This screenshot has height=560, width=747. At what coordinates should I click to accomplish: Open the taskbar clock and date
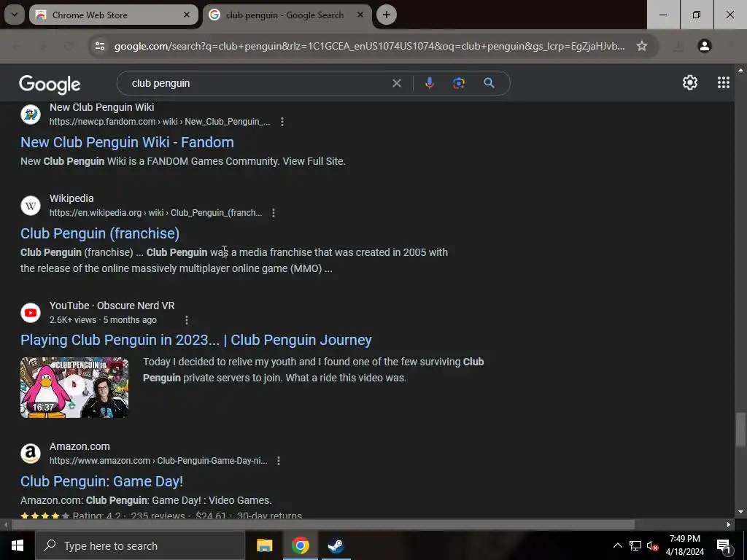[x=685, y=545]
